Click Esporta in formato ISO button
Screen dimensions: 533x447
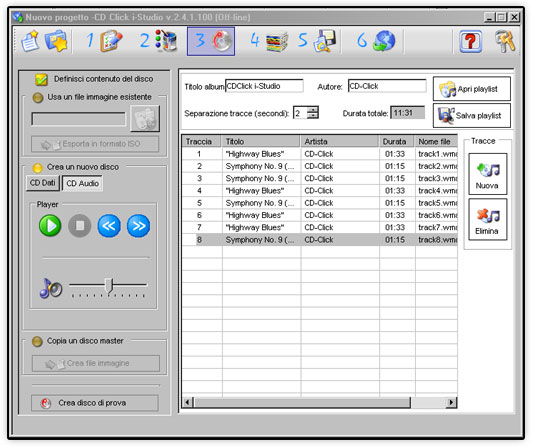[95, 144]
